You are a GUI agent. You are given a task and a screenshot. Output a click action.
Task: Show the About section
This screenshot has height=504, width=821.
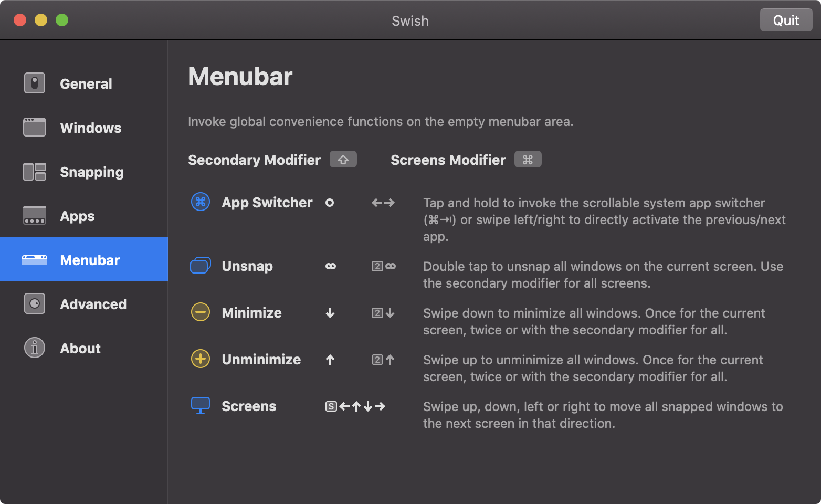pos(84,348)
